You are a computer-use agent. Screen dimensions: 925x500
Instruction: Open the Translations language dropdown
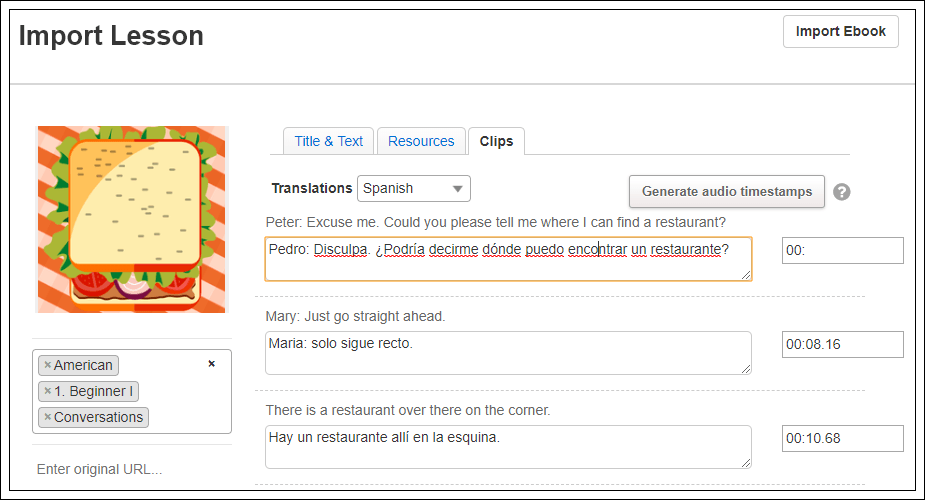413,188
